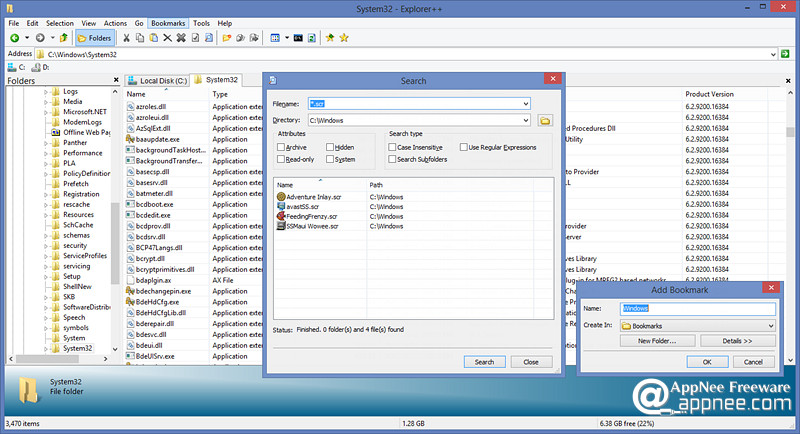Expand the Logs folder in tree
This screenshot has height=434, width=800.
pyautogui.click(x=46, y=92)
